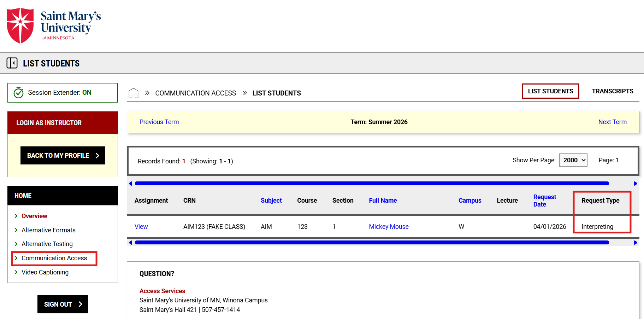Sort by the Subject column

(271, 201)
